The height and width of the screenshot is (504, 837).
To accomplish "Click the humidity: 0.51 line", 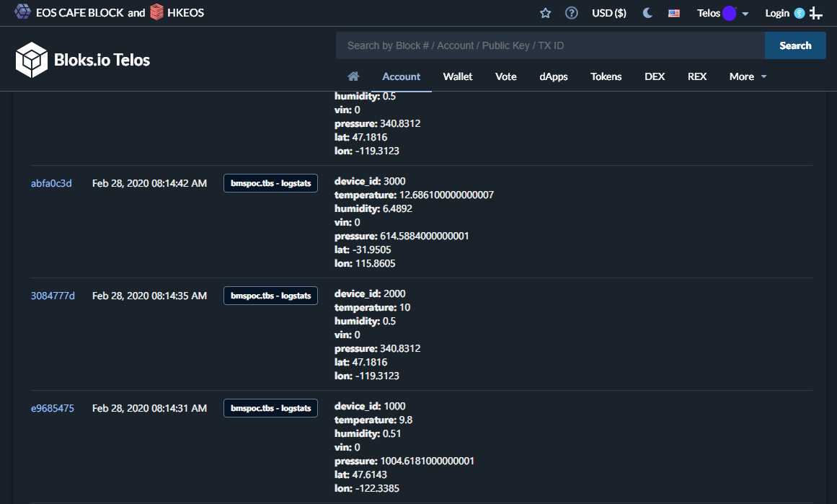I will tap(367, 434).
